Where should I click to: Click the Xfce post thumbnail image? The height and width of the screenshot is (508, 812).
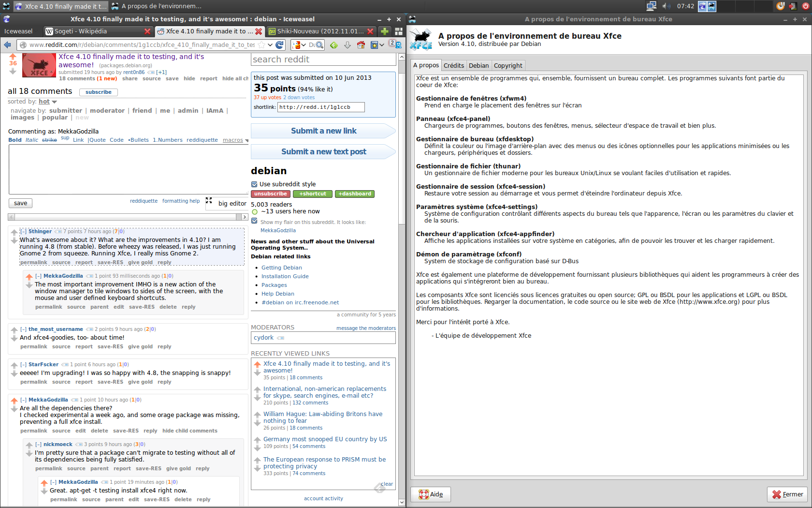click(x=39, y=65)
